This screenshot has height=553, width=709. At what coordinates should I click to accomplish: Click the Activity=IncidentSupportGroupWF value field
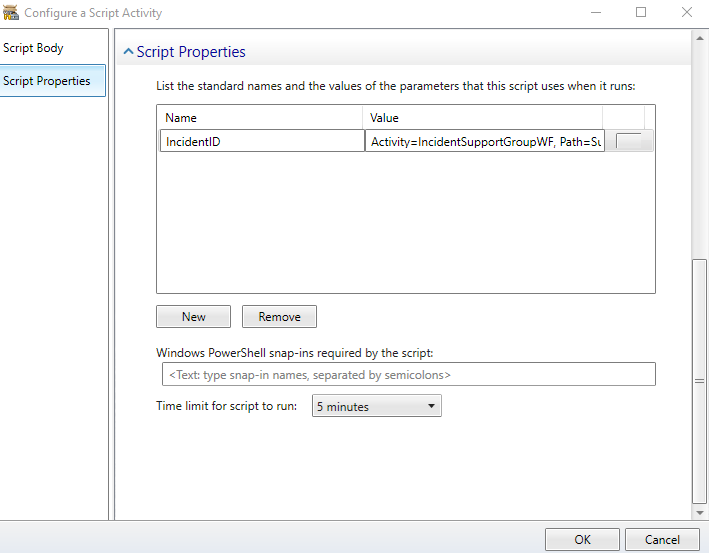tap(485, 141)
